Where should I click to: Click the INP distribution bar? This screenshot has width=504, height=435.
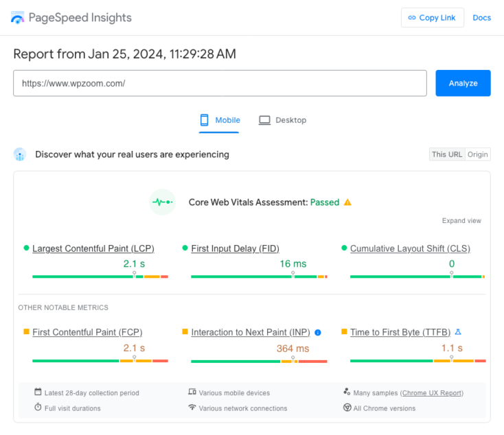(x=259, y=362)
